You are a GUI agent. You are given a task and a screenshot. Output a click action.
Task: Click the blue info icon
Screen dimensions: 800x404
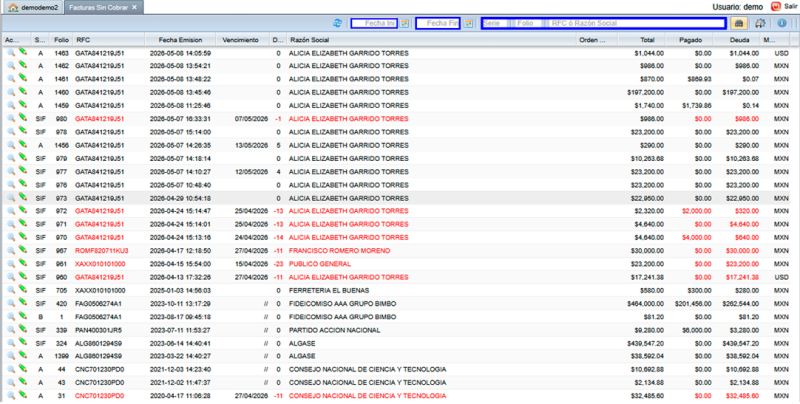(x=782, y=23)
